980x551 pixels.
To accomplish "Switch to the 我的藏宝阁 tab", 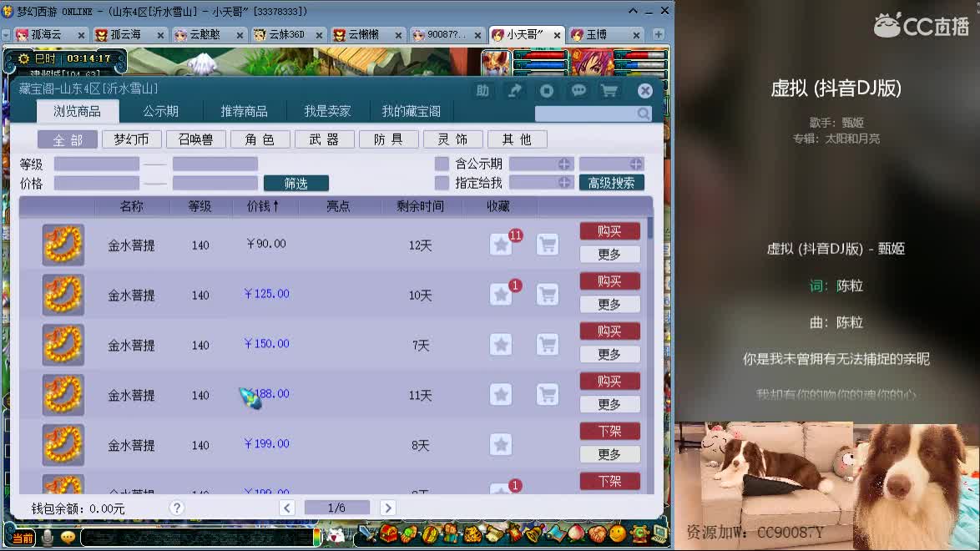I will 412,111.
